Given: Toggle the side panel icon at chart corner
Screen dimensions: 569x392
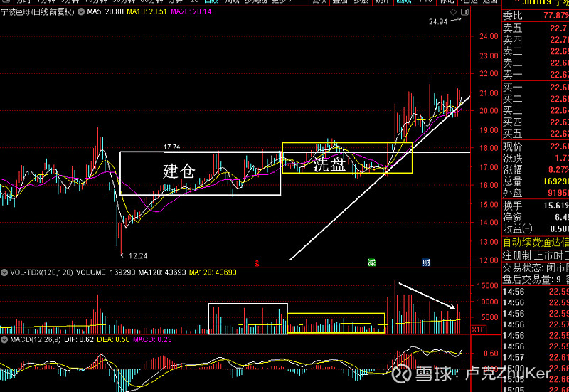Looking at the screenshot, I should pyautogui.click(x=465, y=12).
